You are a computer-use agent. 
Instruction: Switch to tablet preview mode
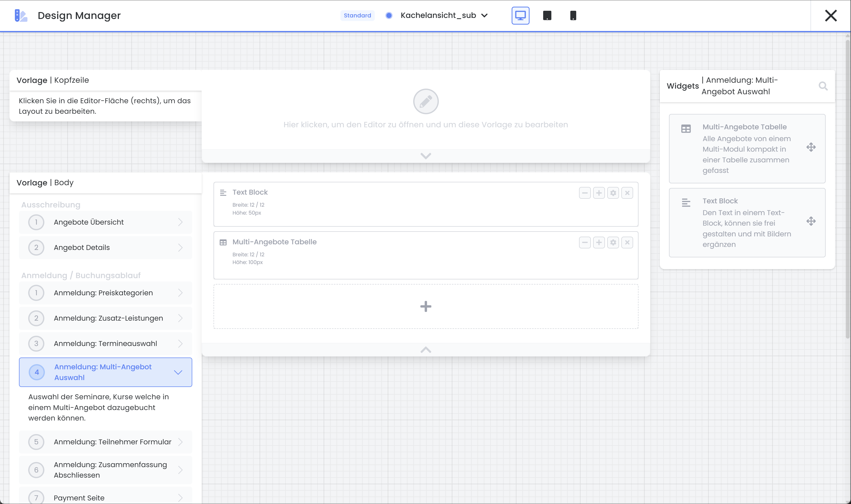coord(547,16)
